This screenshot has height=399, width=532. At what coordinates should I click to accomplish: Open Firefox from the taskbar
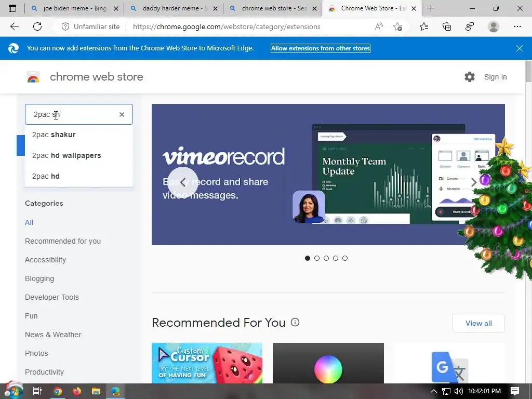pos(77,392)
